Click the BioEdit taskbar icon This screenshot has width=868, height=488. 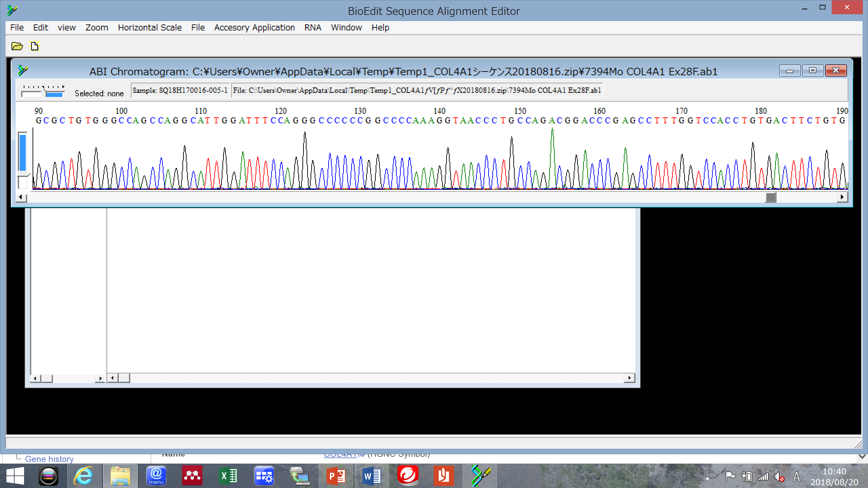(x=480, y=476)
